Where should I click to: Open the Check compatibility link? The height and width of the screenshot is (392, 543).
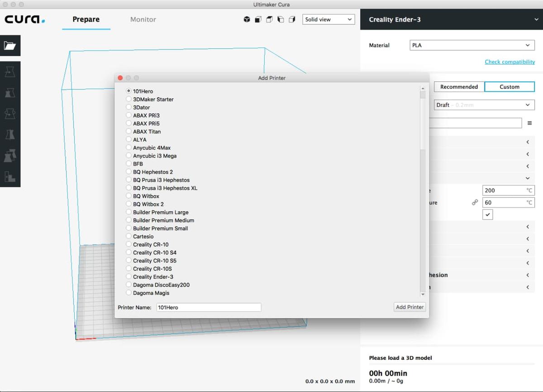(x=510, y=62)
